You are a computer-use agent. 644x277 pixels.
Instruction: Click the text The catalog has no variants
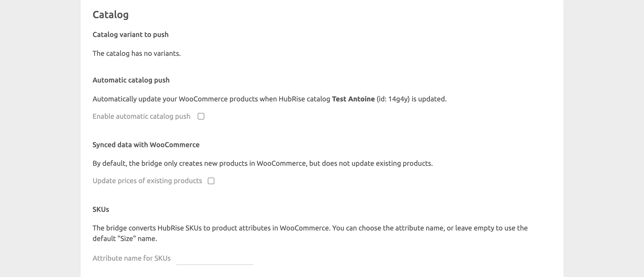[137, 53]
